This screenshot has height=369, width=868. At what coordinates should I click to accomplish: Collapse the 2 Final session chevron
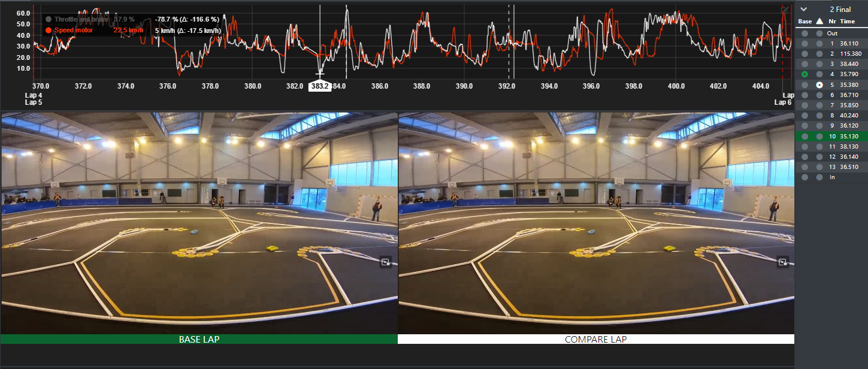tap(804, 9)
